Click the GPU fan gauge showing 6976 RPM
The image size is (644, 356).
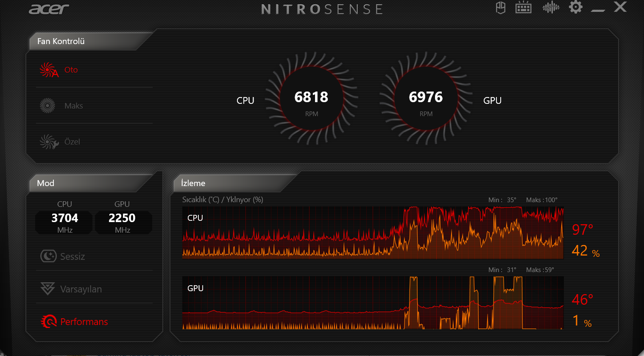click(426, 98)
